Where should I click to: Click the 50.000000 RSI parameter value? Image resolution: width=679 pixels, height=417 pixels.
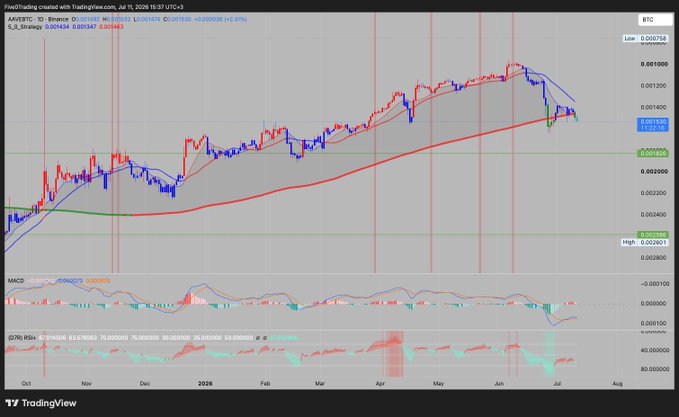[238, 338]
